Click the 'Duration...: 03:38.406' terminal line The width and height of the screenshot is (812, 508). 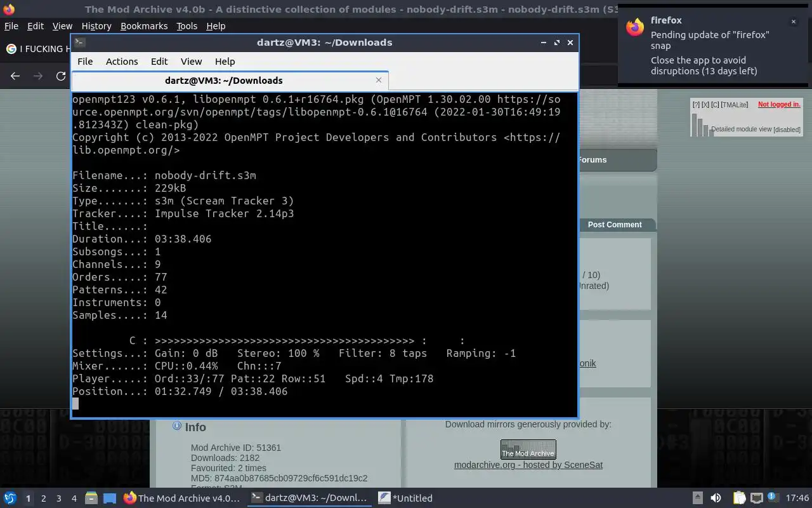(142, 239)
